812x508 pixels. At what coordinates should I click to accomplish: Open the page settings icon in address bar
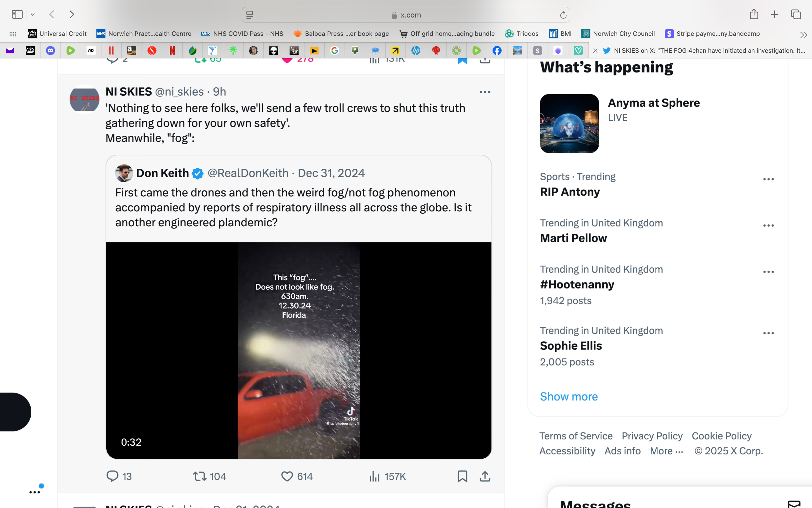(x=250, y=15)
